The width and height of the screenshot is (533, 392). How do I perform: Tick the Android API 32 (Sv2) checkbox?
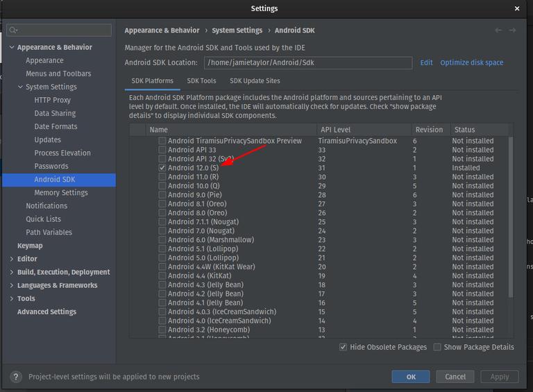162,159
